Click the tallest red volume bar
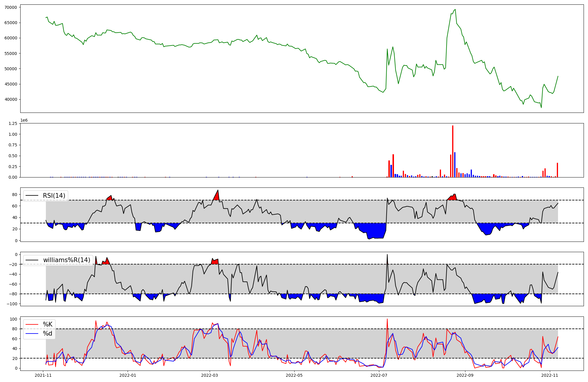The width and height of the screenshot is (588, 382). 453,151
